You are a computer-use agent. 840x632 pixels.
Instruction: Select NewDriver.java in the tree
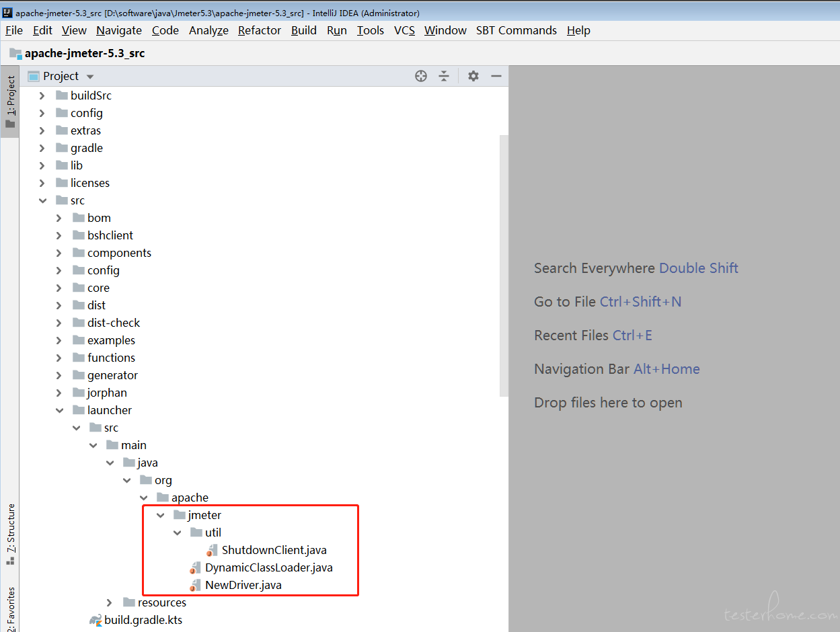[x=243, y=585]
